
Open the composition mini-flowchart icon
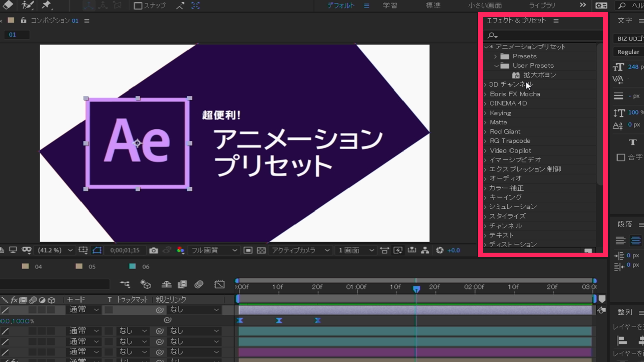pos(125,285)
